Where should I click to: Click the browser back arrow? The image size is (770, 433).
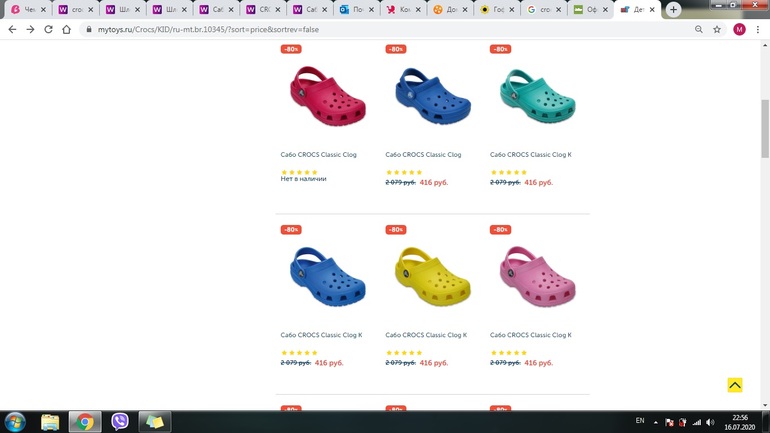(x=12, y=30)
